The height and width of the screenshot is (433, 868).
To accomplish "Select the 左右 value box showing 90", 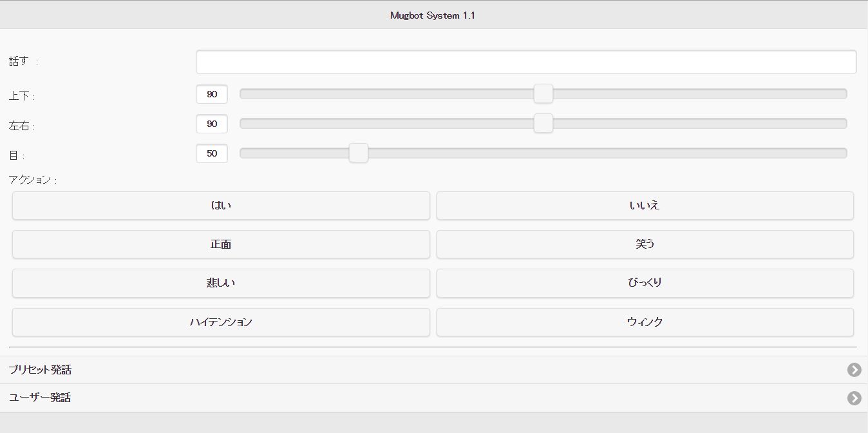I will [212, 124].
